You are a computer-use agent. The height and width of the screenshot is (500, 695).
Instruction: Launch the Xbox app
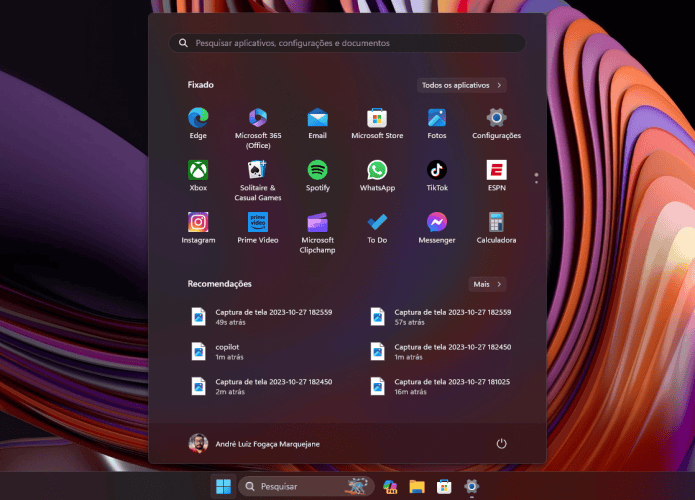click(198, 176)
